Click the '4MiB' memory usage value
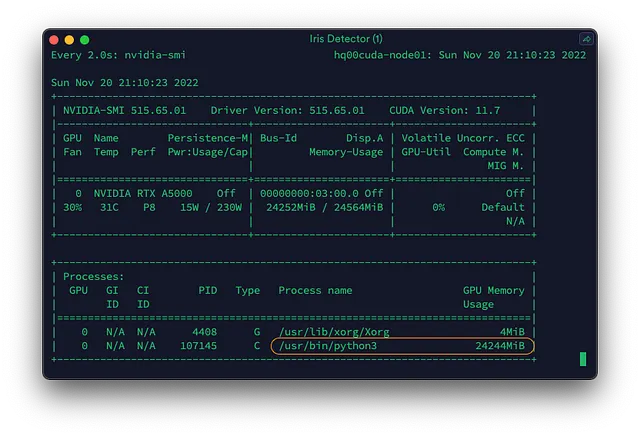The height and width of the screenshot is (436, 640). click(x=512, y=332)
